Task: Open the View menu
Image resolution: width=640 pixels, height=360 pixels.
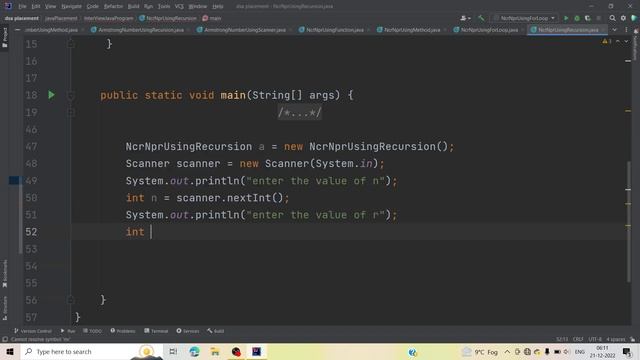Action: pyautogui.click(x=50, y=6)
